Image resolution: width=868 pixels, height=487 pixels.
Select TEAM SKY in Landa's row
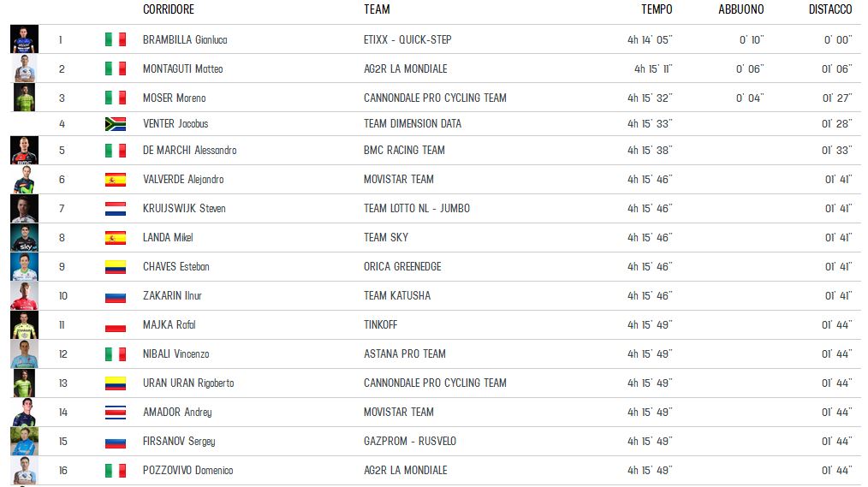pos(386,237)
